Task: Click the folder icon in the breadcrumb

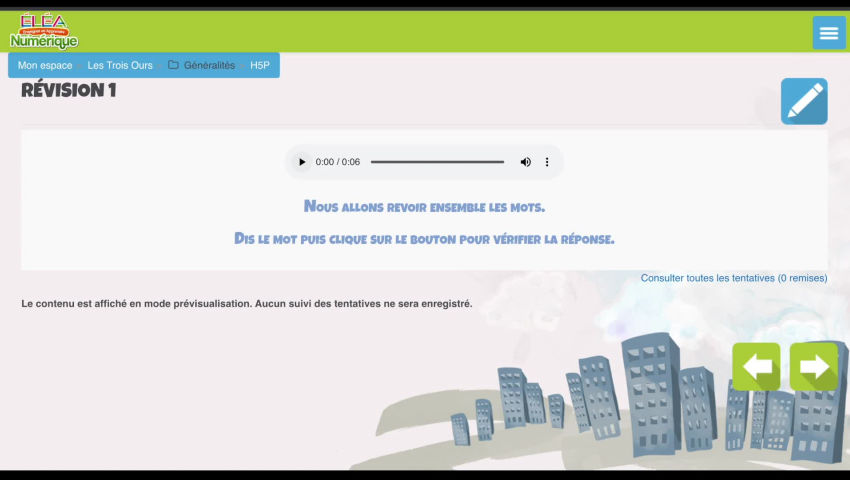Action: click(x=173, y=65)
